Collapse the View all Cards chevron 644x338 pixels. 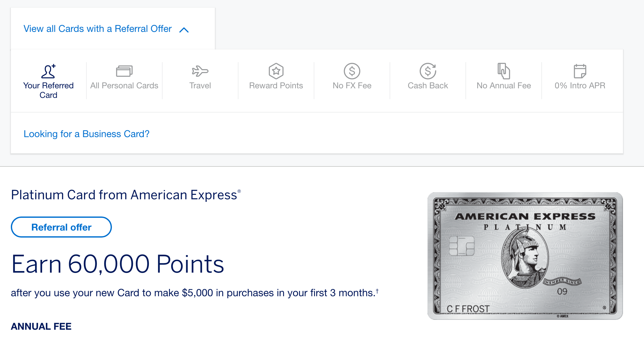(184, 30)
